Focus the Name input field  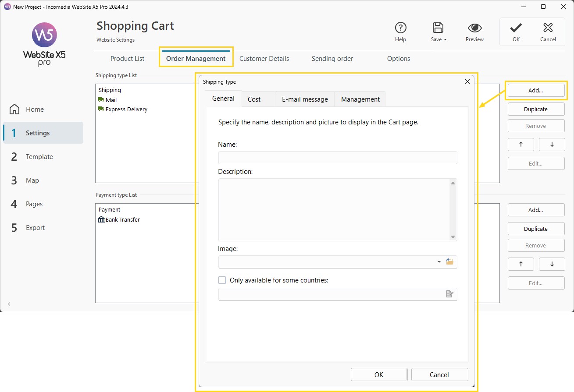(338, 158)
